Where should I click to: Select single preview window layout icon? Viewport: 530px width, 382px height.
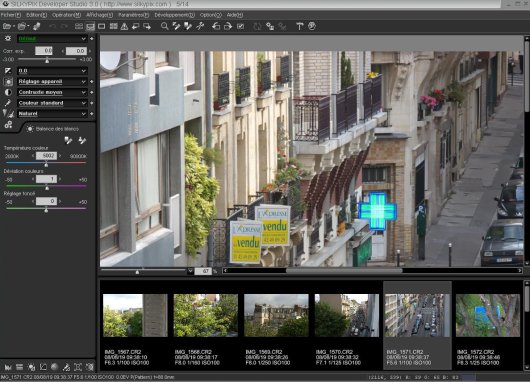101,26
